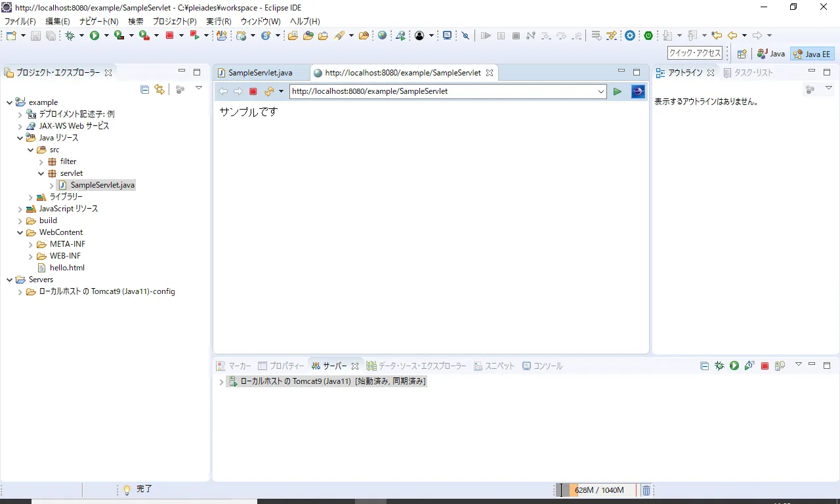Click the Open Web Browser globe icon
840x504 pixels.
[x=382, y=35]
